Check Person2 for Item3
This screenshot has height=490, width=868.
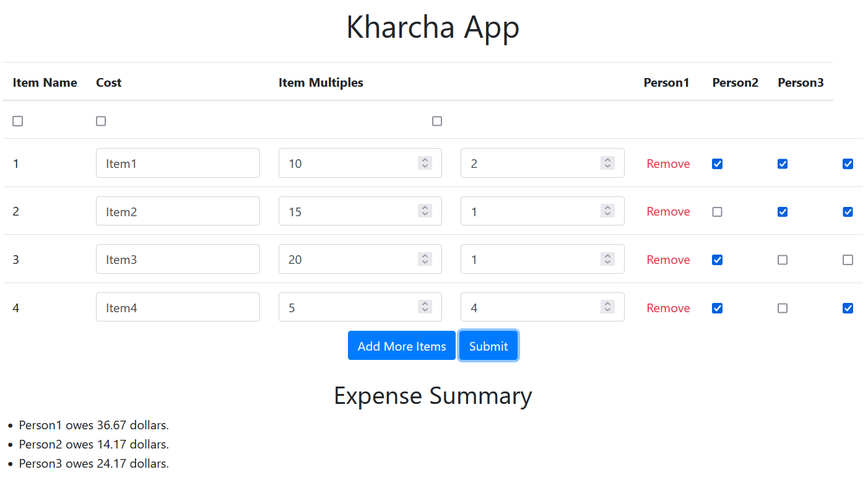click(782, 260)
